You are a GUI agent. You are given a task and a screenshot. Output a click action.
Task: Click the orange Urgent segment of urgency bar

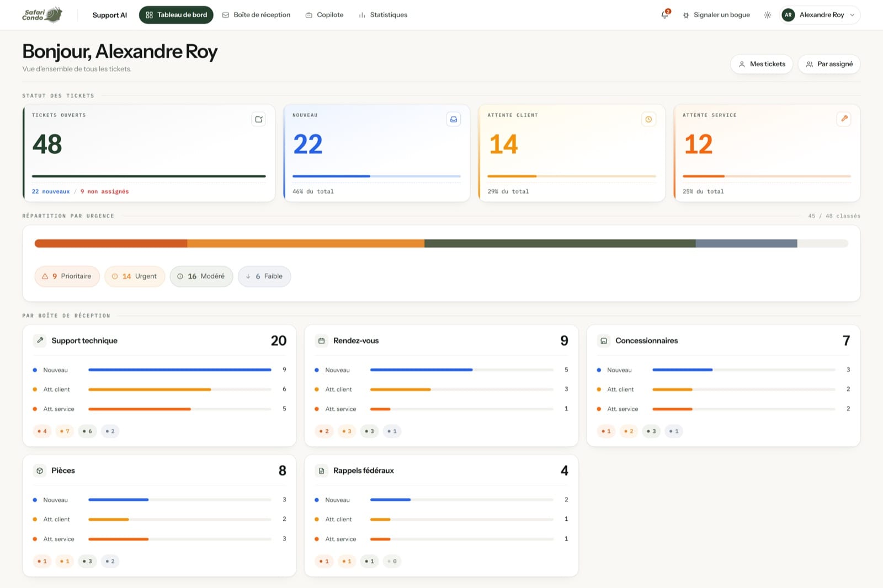coord(306,243)
